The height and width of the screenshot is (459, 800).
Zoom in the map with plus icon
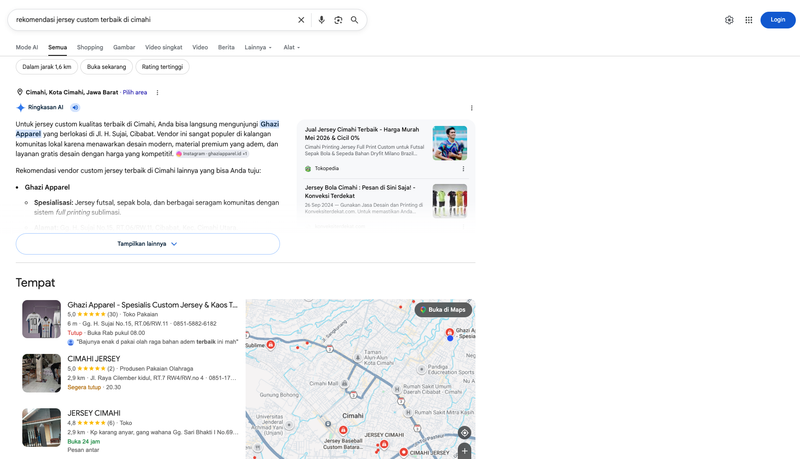tap(464, 451)
